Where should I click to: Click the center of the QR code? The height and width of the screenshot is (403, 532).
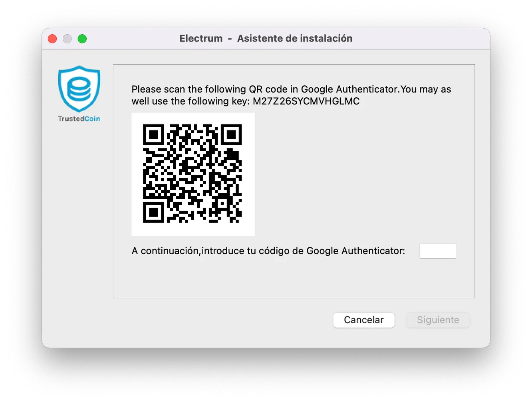[x=193, y=174]
